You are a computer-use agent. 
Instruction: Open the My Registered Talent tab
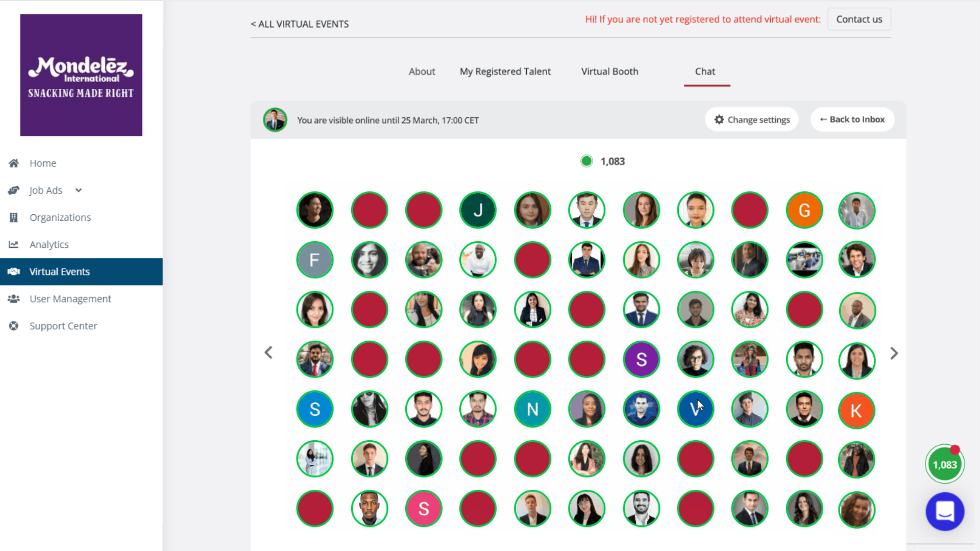(x=505, y=71)
